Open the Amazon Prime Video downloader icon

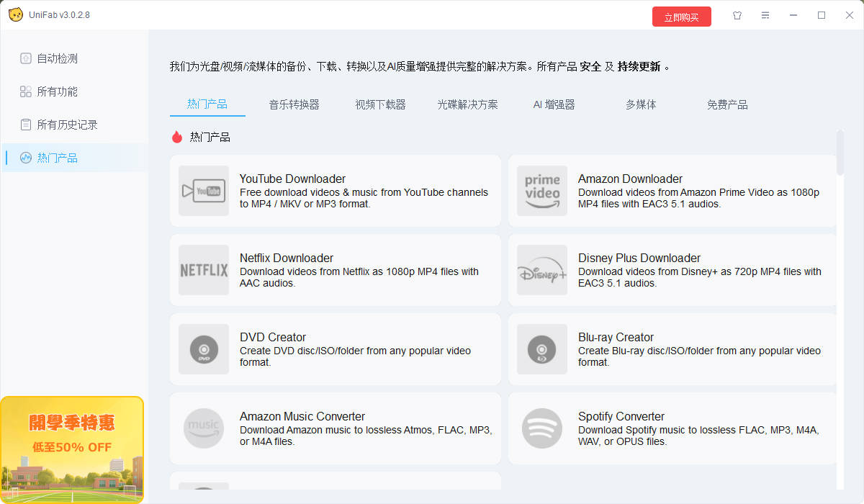click(541, 191)
